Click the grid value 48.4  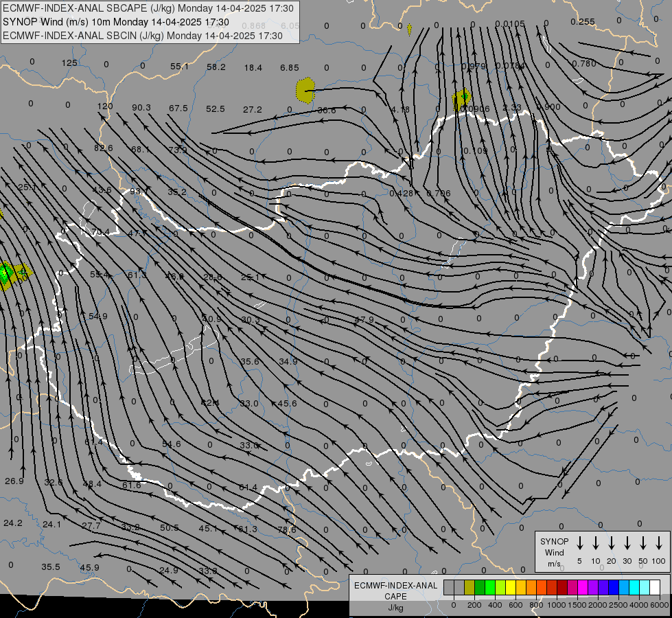[x=92, y=484]
